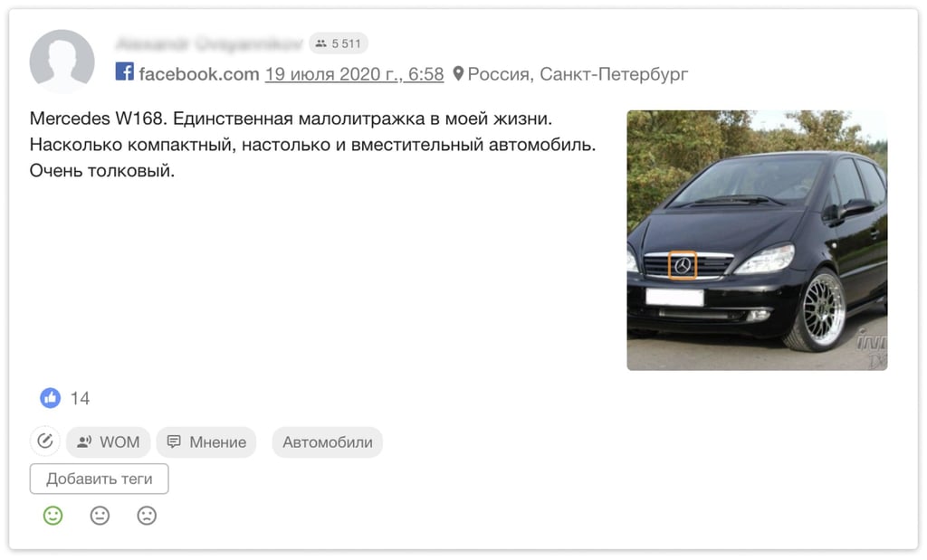Open the facebook.com source link
Viewport: 927px width, 560px height.
(198, 74)
